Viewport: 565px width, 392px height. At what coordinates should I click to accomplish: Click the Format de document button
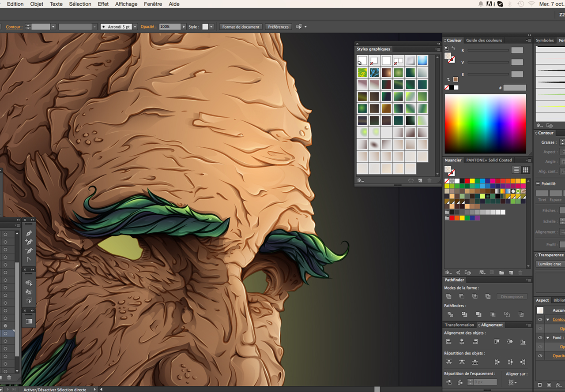click(241, 27)
